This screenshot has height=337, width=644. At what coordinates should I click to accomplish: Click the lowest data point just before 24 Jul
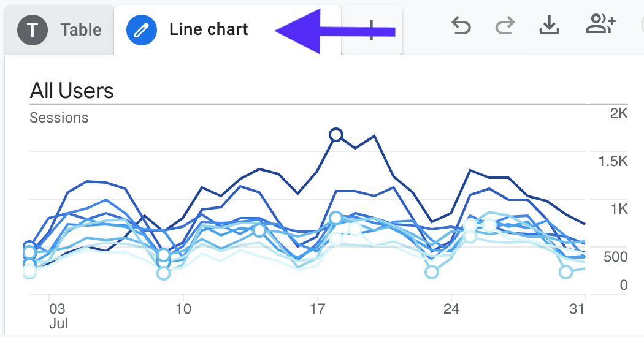pyautogui.click(x=432, y=271)
